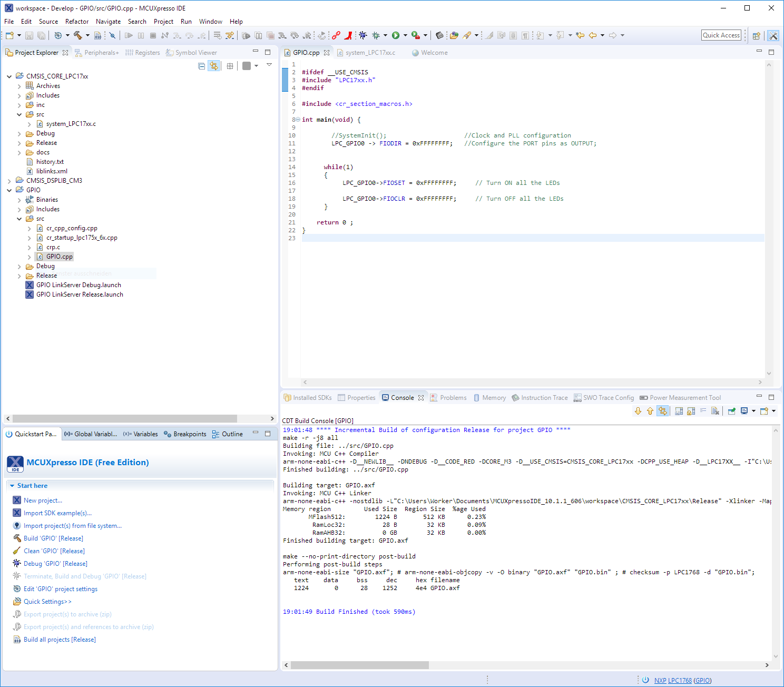Viewport: 784px width, 687px height.
Task: Click the New file toolbar icon
Action: click(x=9, y=35)
